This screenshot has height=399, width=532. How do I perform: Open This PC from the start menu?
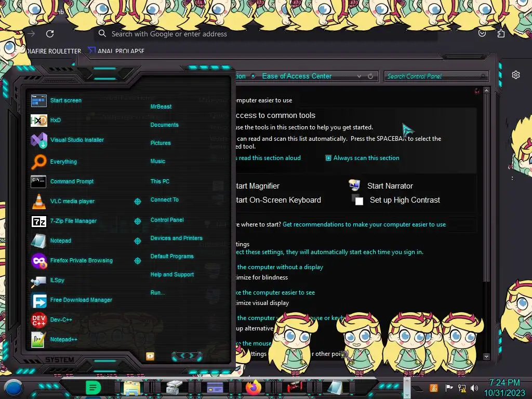[x=160, y=181]
